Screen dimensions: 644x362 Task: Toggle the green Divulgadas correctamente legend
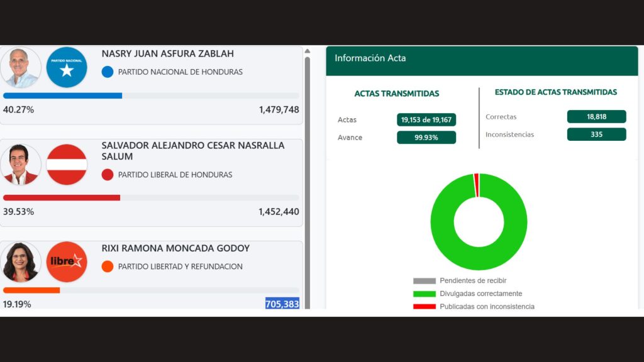tap(425, 294)
